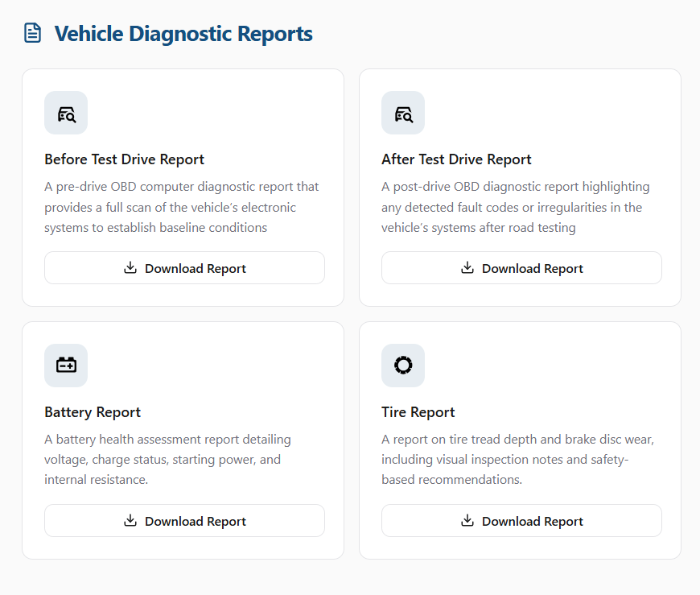700x595 pixels.
Task: Click the Tire Report title
Action: 418,412
